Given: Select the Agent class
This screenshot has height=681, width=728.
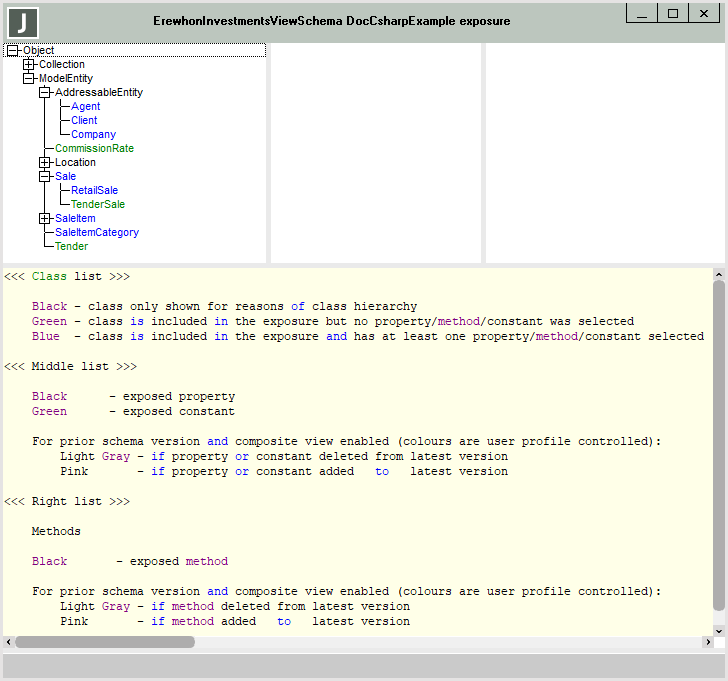Looking at the screenshot, I should 85,107.
